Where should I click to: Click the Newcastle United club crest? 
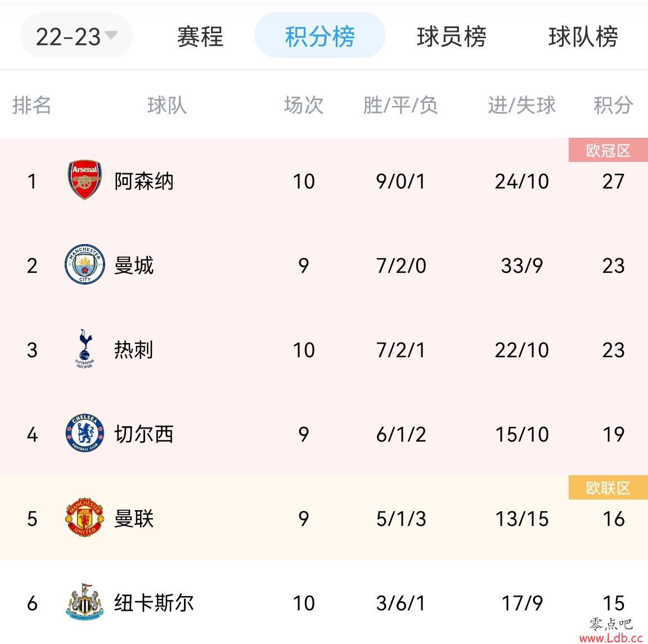pos(85,601)
